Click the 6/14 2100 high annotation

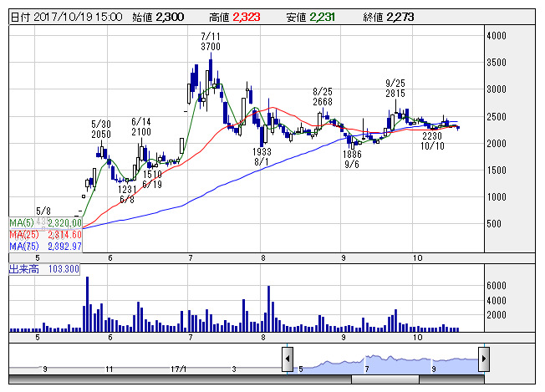[141, 127]
